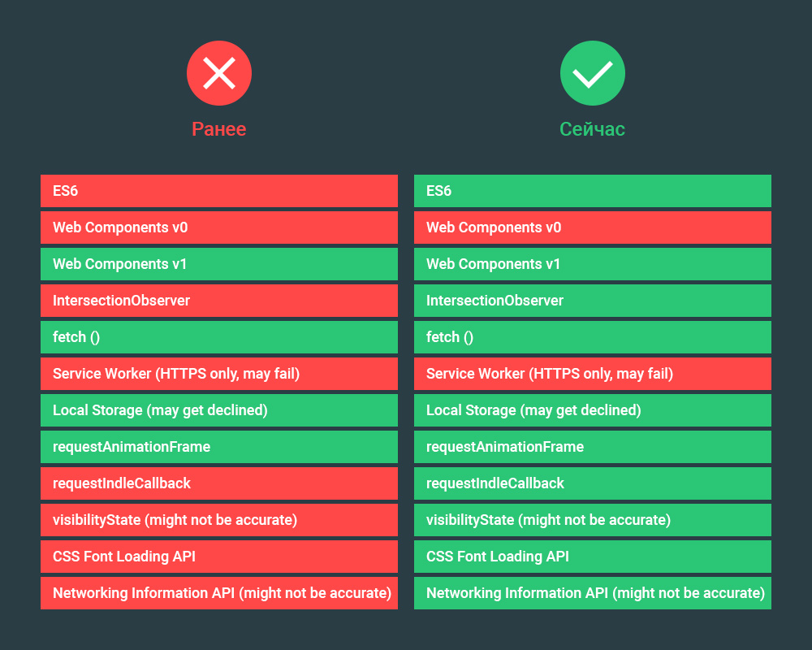
Task: Click green visibilityState (might not be accurate) bar
Action: [x=593, y=520]
